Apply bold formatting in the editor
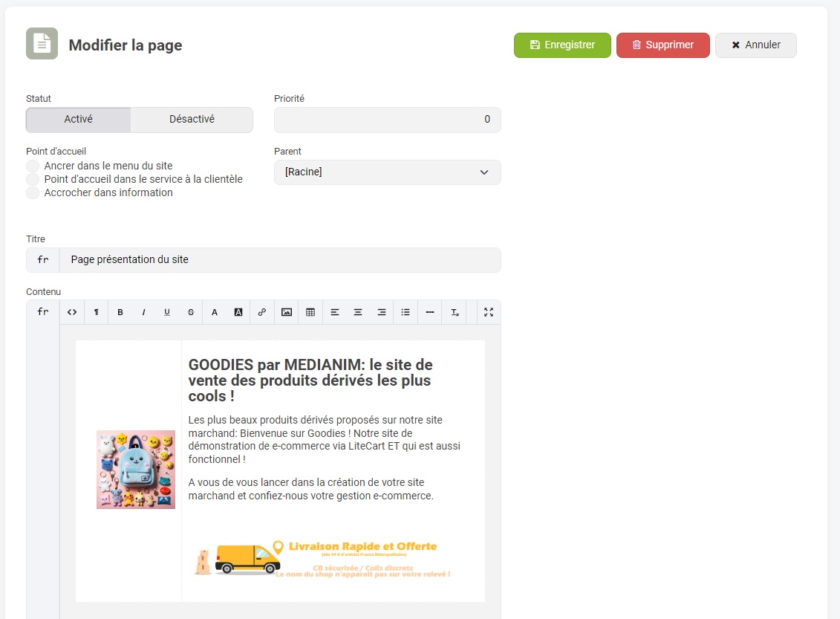840x619 pixels. coord(120,312)
